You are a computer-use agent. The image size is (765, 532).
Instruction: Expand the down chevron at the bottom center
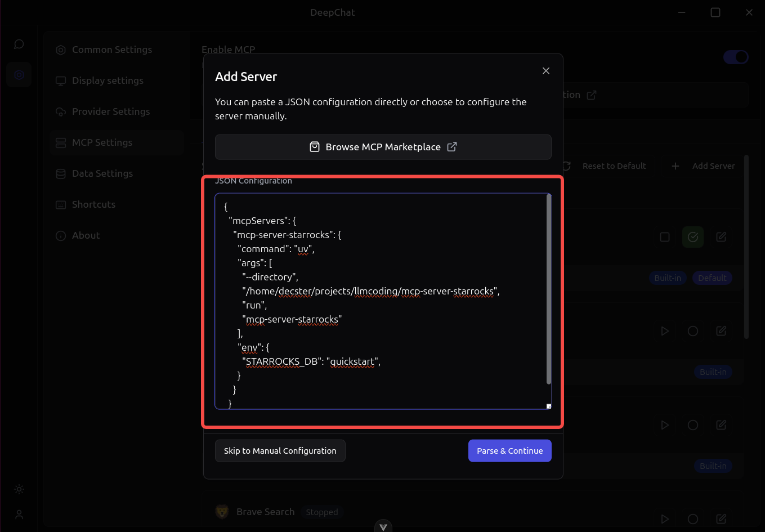(x=383, y=527)
